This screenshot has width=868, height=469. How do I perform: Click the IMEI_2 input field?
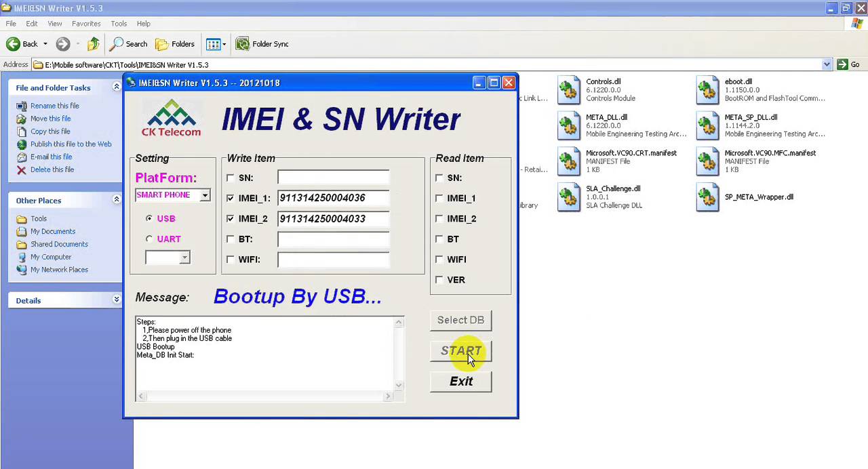pos(333,218)
